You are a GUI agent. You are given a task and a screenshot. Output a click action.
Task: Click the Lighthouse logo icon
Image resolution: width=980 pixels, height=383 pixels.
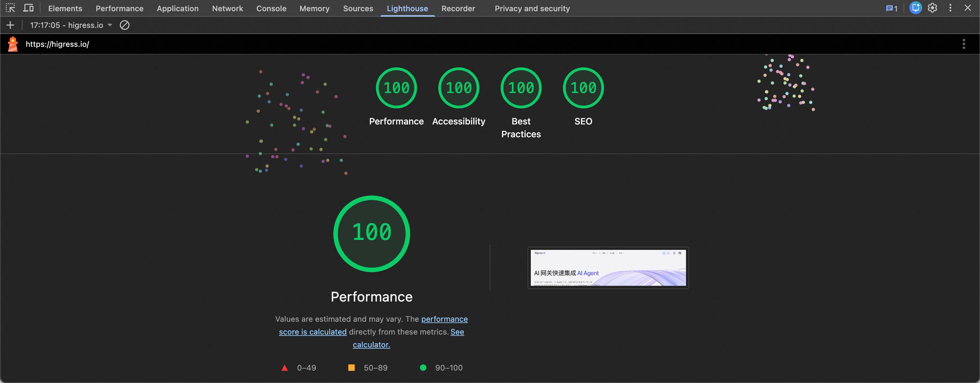[x=13, y=44]
